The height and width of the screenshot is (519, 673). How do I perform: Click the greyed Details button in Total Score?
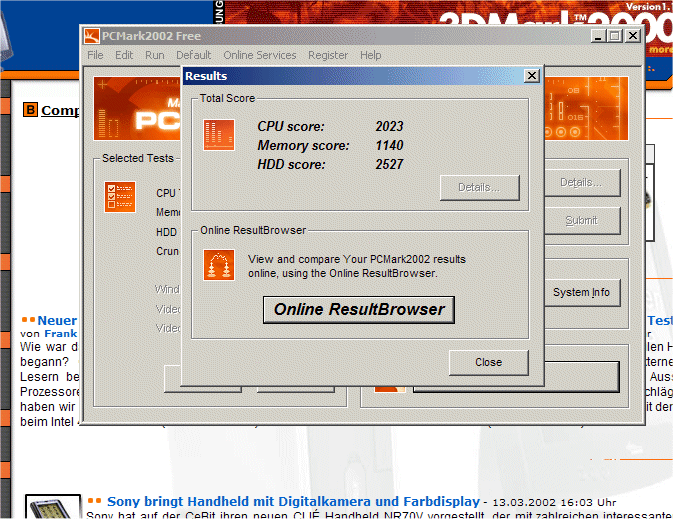click(479, 188)
